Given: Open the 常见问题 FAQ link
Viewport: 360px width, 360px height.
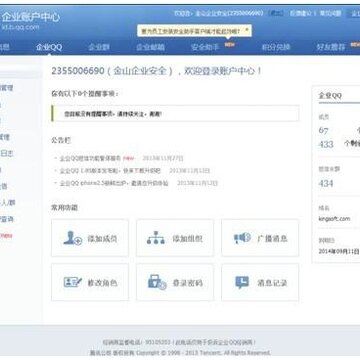Looking at the screenshot, I should [x=330, y=13].
